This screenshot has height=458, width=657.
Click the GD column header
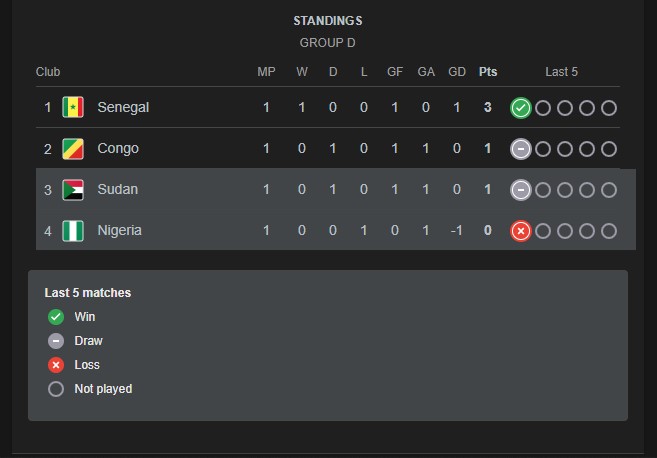(x=457, y=72)
